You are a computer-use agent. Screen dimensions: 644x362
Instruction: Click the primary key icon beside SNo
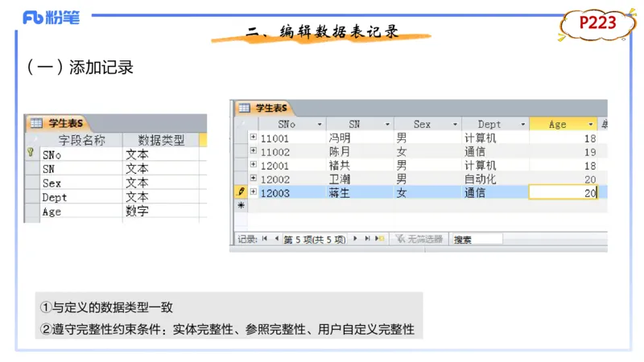pos(31,153)
